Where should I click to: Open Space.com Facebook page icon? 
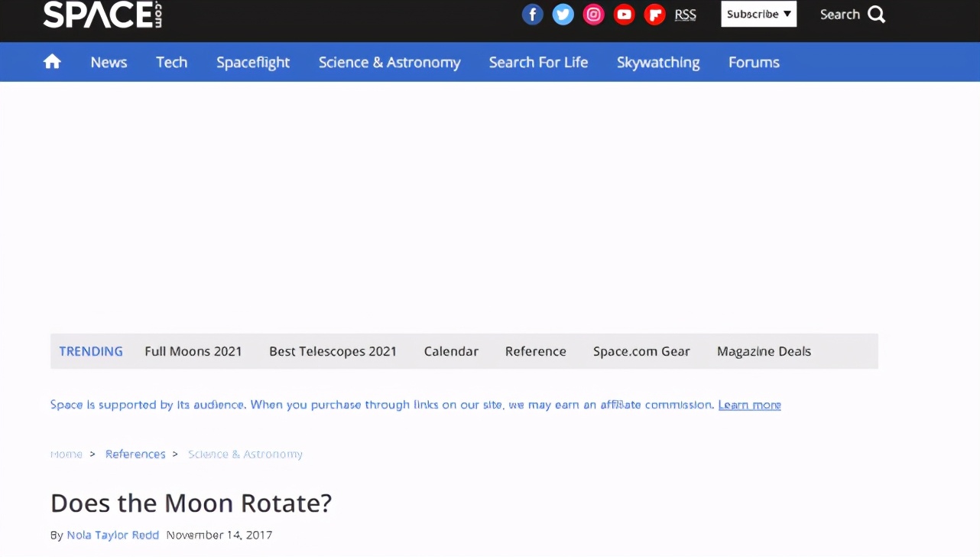pyautogui.click(x=532, y=15)
